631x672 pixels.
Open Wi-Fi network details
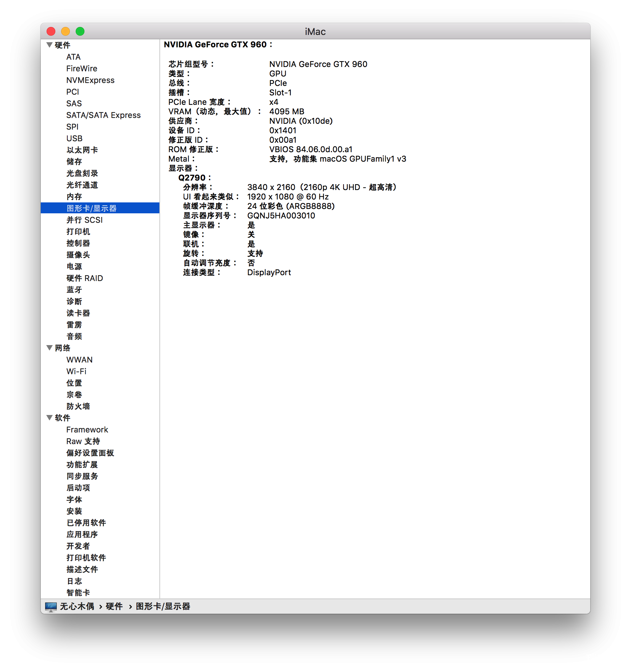(x=76, y=371)
